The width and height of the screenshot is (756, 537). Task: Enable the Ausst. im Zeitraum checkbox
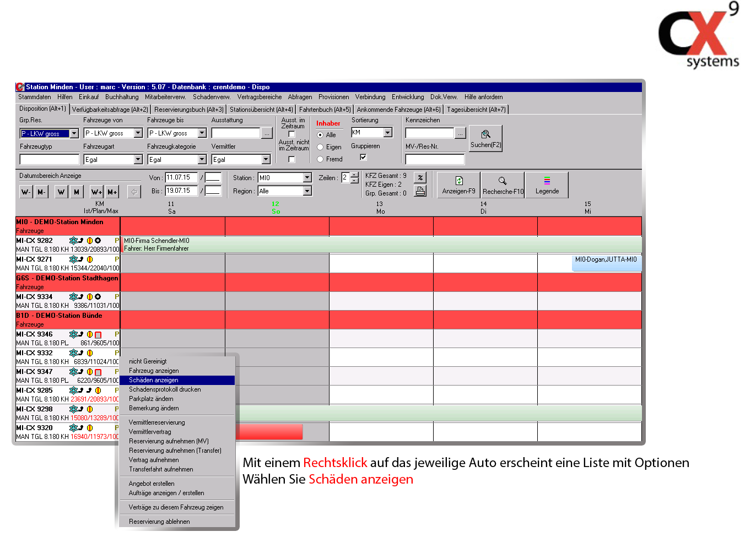[x=292, y=134]
